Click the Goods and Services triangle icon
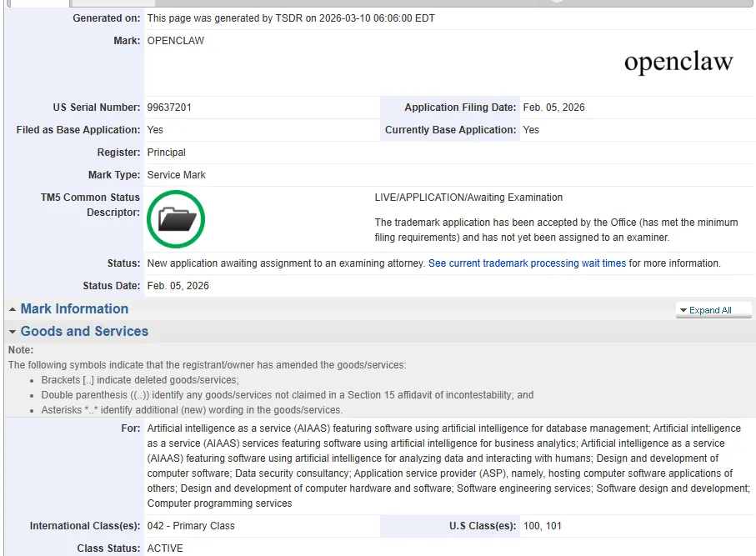This screenshot has height=556, width=756. tap(13, 332)
